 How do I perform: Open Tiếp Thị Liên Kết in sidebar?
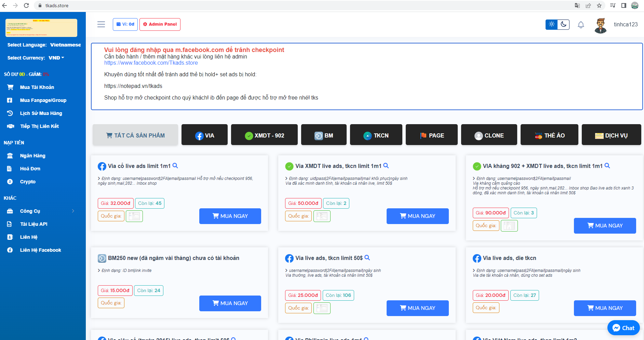[x=39, y=126]
